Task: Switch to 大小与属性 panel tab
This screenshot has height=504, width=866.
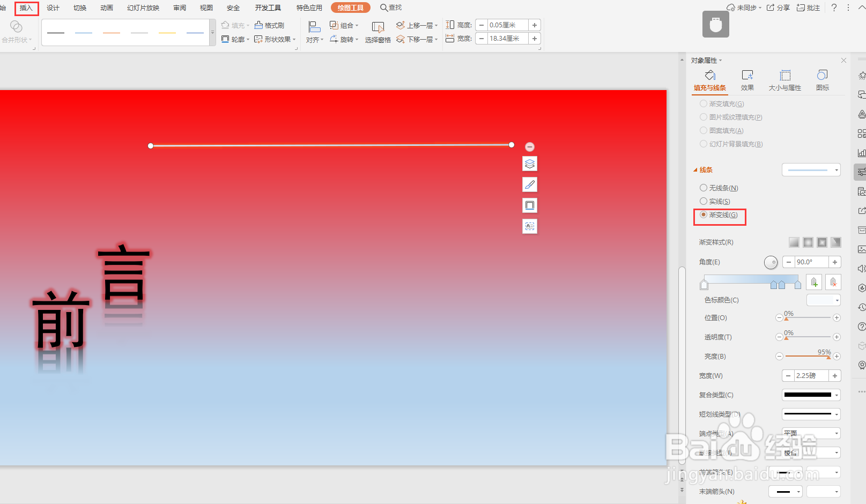Action: tap(785, 80)
